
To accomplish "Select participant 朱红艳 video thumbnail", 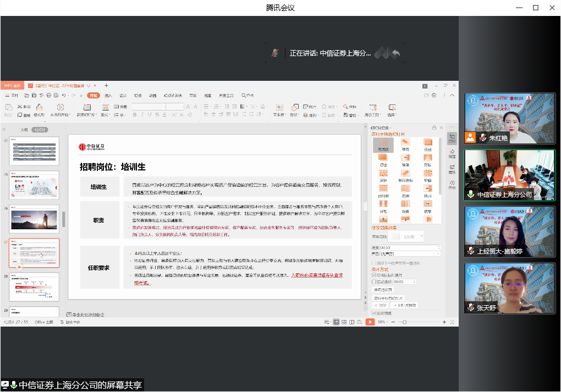I will coord(509,118).
